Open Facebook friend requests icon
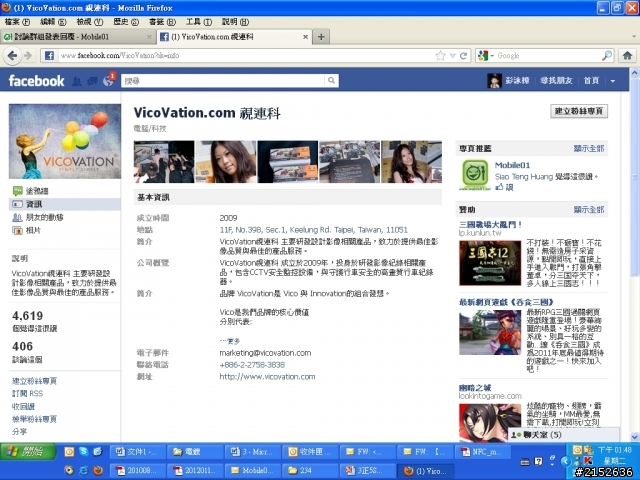Image resolution: width=640 pixels, height=480 pixels. 77,81
